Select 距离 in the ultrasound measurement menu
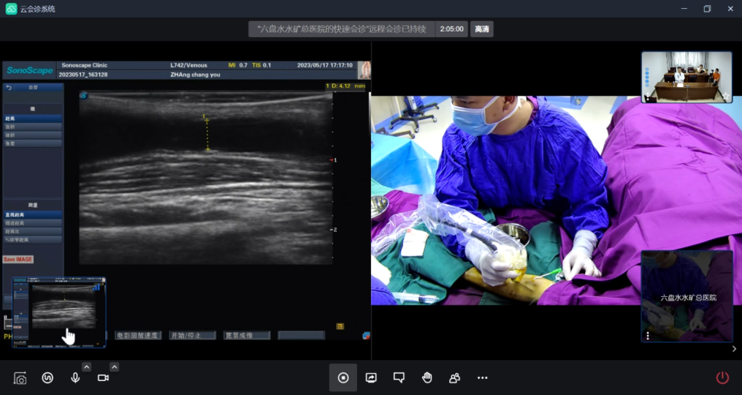The image size is (742, 395). 33,119
